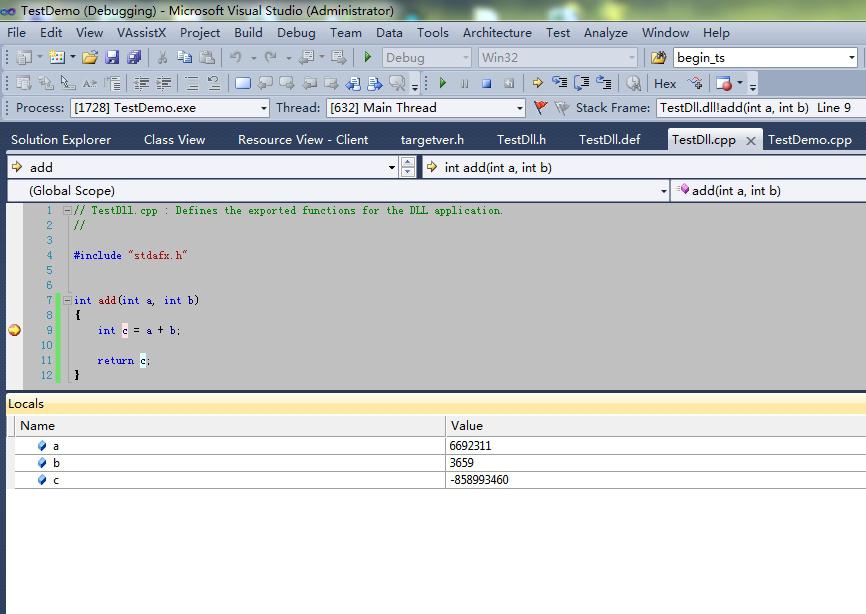866x614 pixels.
Task: Click the Redo arrow icon
Action: (271, 57)
